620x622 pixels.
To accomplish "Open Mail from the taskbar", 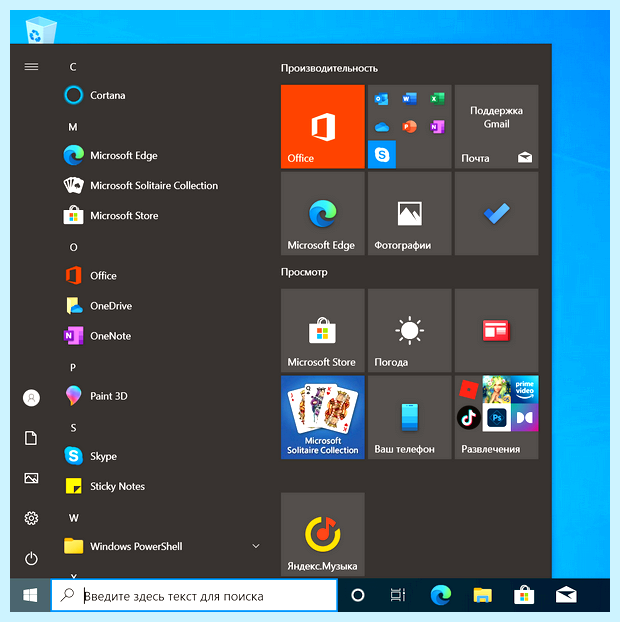I will 566,595.
